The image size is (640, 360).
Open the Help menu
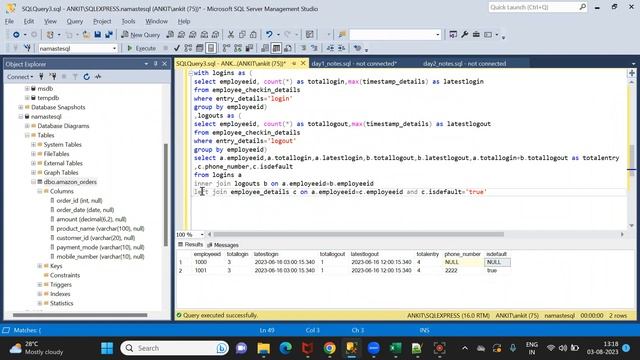[184, 21]
